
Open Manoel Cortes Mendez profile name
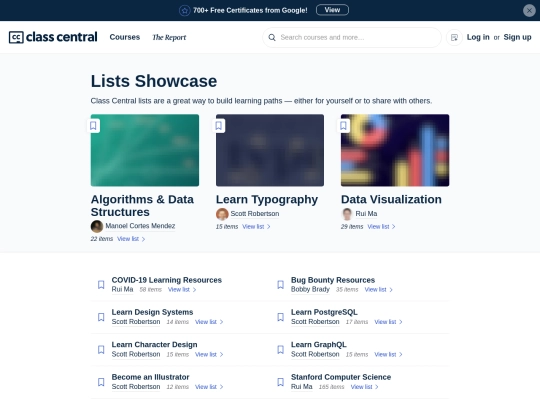pos(140,226)
